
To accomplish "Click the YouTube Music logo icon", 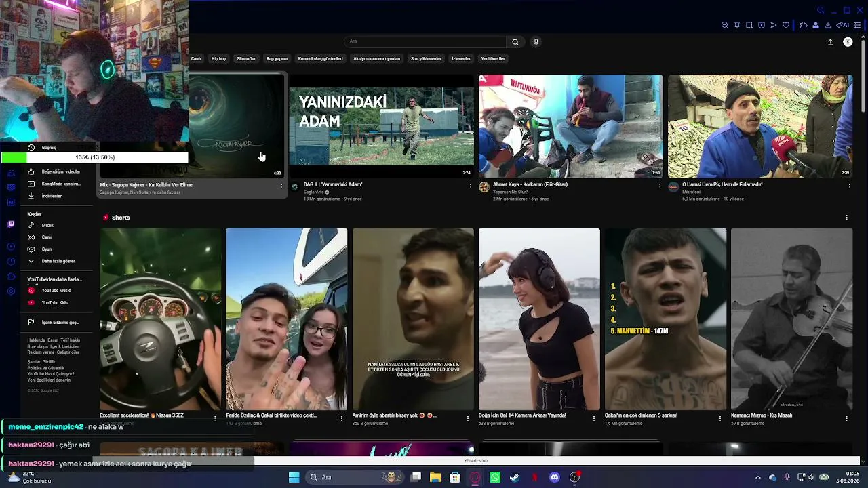I will (x=31, y=291).
